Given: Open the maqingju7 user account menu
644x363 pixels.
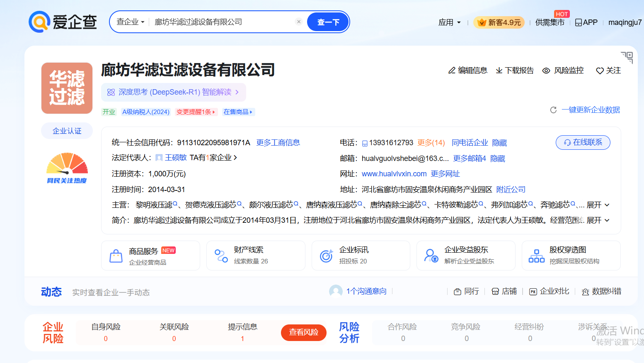Looking at the screenshot, I should tap(625, 22).
